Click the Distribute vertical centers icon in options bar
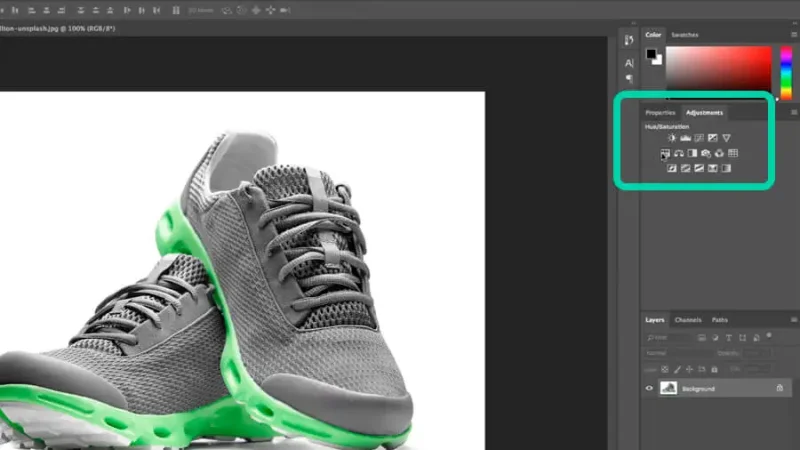 coord(95,10)
